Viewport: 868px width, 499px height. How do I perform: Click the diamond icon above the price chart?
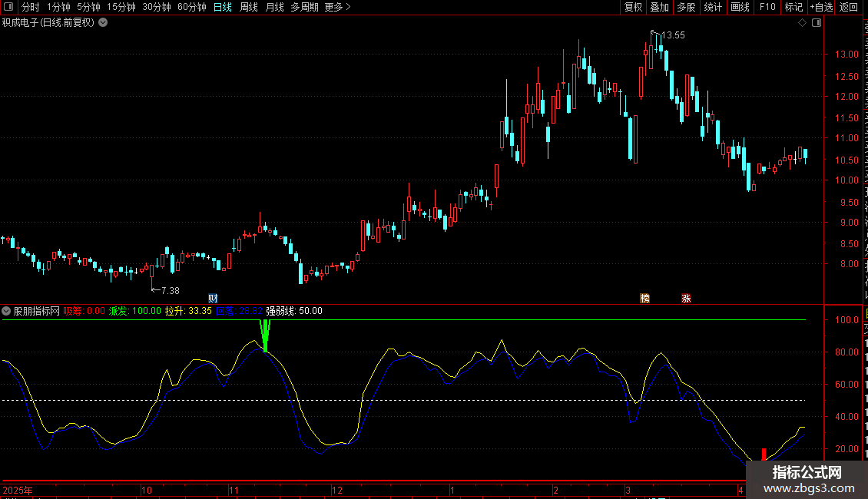click(802, 23)
